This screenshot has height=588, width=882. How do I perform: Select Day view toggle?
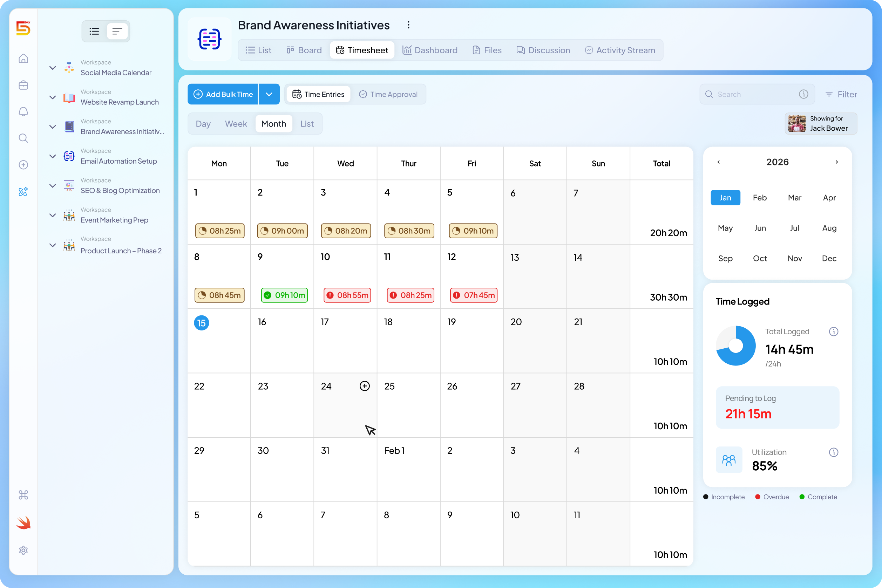click(x=203, y=124)
